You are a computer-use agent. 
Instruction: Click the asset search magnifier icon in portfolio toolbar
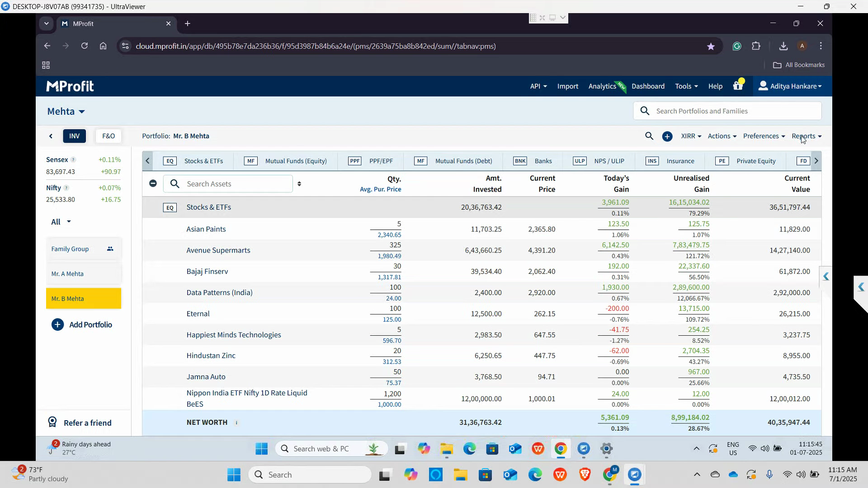pos(649,136)
